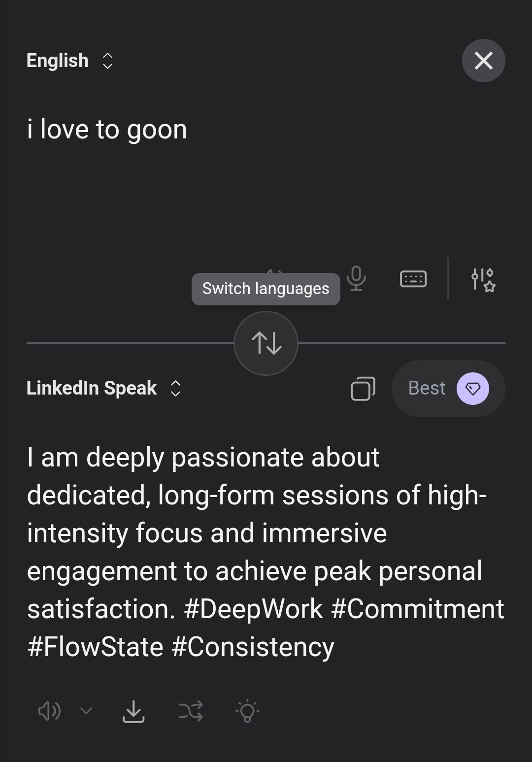Open the English source language selector

pyautogui.click(x=58, y=61)
